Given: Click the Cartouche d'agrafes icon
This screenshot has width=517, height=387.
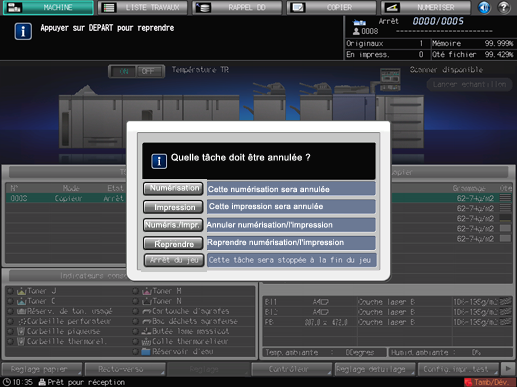Looking at the screenshot, I should coord(147,311).
